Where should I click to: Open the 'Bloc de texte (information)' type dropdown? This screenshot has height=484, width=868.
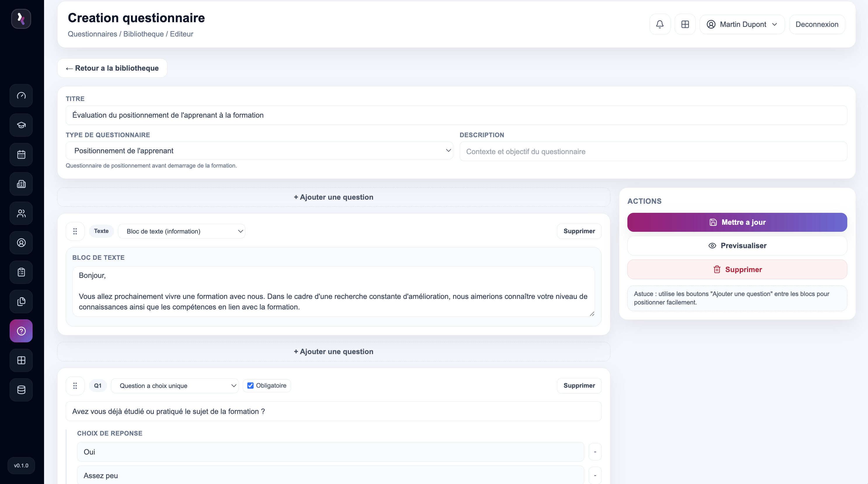tap(182, 231)
